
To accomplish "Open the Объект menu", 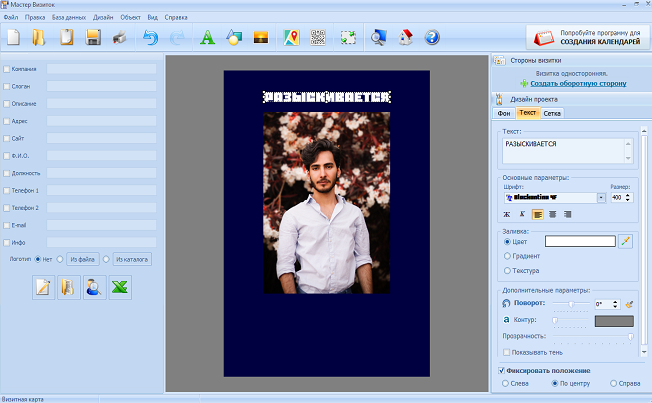I will coord(131,17).
